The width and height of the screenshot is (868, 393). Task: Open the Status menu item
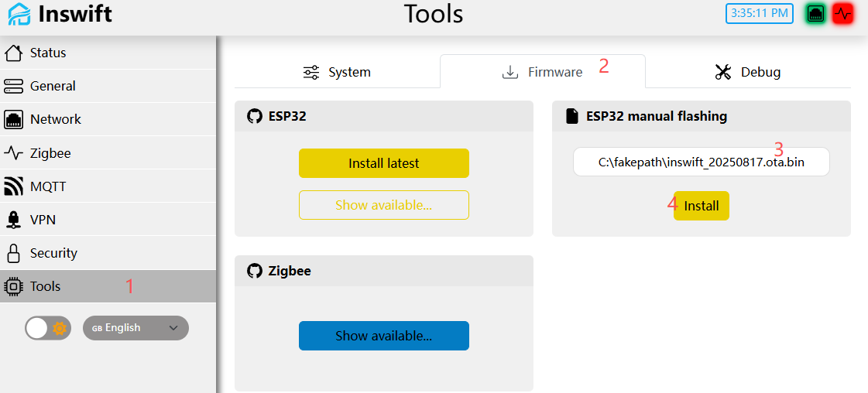[108, 53]
